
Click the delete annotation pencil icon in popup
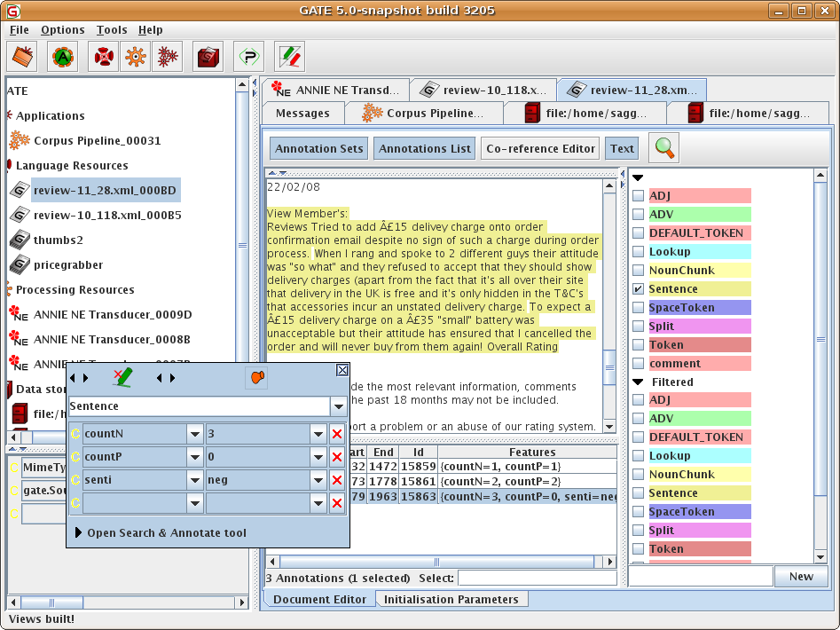coord(123,377)
